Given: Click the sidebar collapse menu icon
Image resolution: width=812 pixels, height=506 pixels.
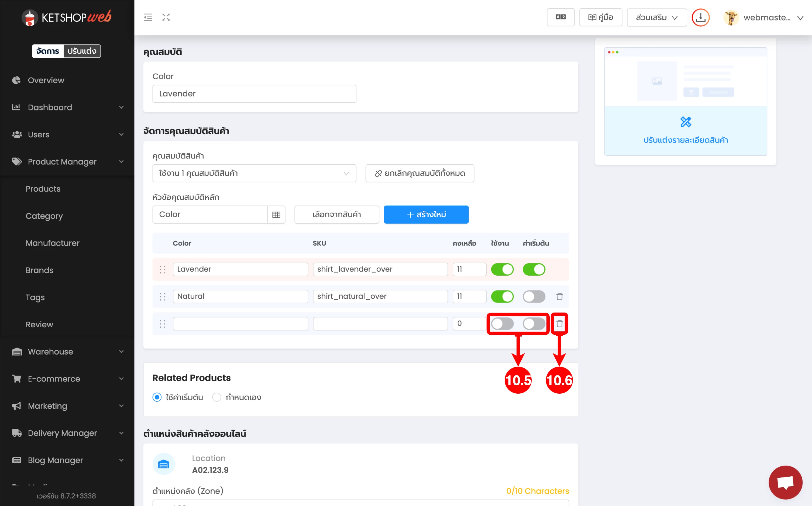Looking at the screenshot, I should click(x=148, y=18).
